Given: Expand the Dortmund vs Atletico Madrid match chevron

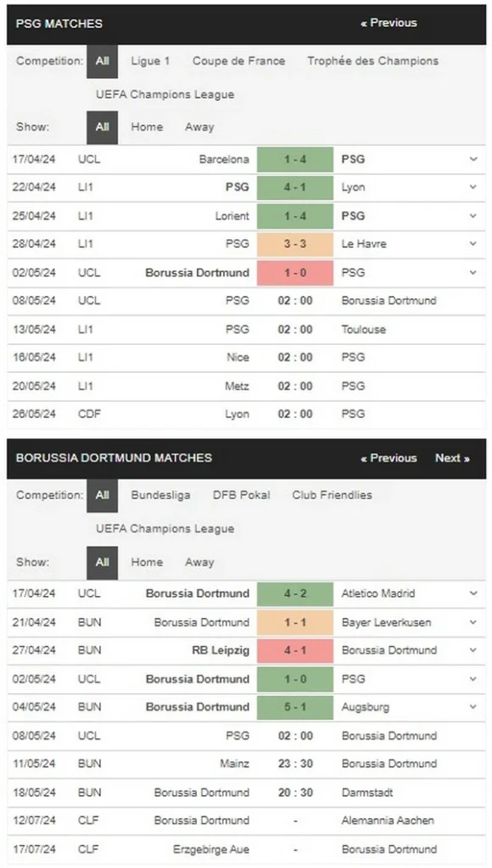Looking at the screenshot, I should pos(473,593).
